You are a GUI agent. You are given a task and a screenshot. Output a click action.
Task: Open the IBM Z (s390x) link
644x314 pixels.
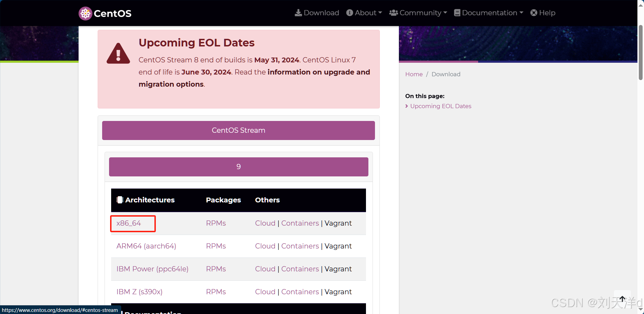[x=139, y=292]
